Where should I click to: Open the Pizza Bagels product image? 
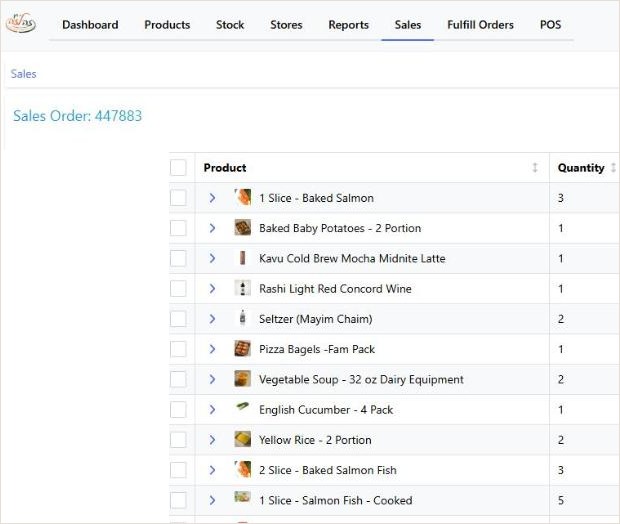pos(242,348)
